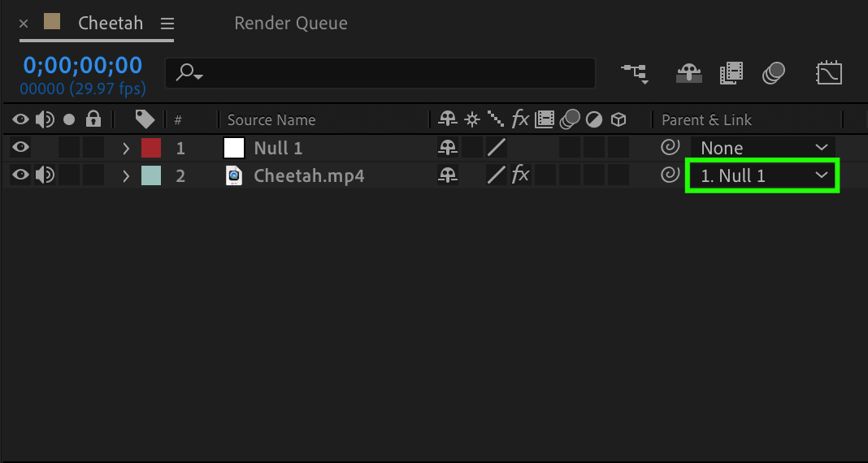Image resolution: width=868 pixels, height=463 pixels.
Task: Hide the Cheetah.mp4 video layer
Action: [21, 175]
